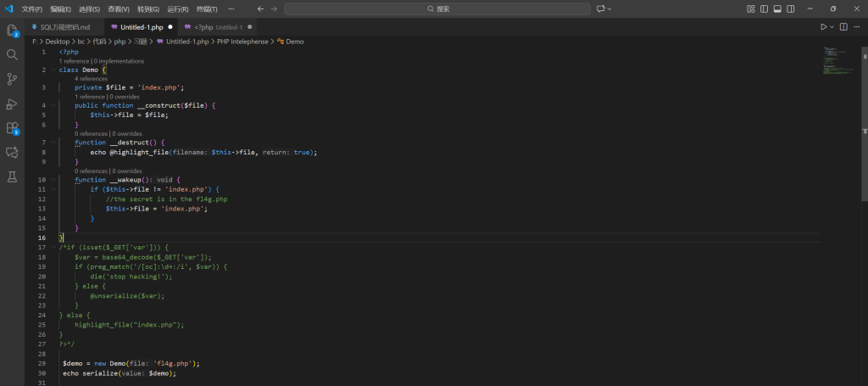Viewport: 868px width, 386px height.
Task: Click the "4 references" CodeLens link
Action: pyautogui.click(x=91, y=78)
